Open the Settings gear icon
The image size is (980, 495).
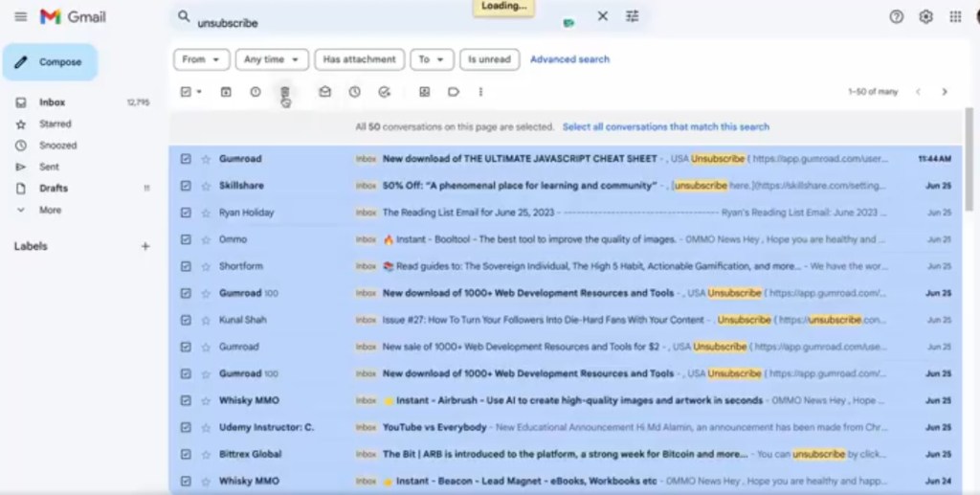(x=925, y=17)
